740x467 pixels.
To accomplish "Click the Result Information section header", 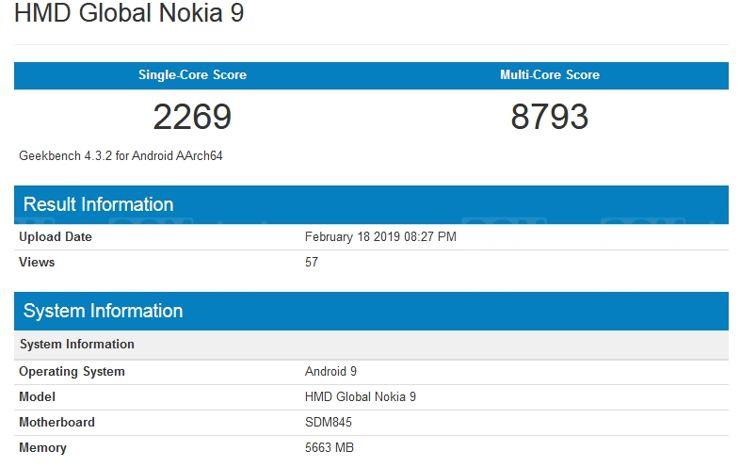I will (371, 205).
